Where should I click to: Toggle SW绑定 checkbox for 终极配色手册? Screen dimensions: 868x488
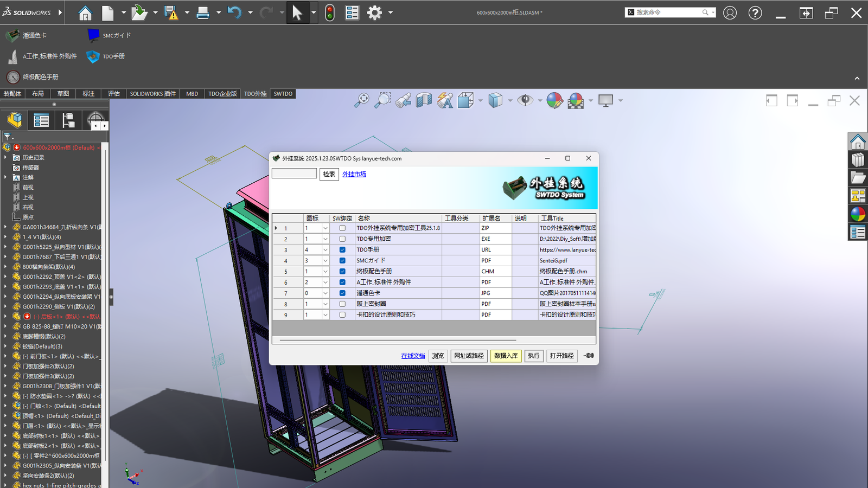(342, 272)
